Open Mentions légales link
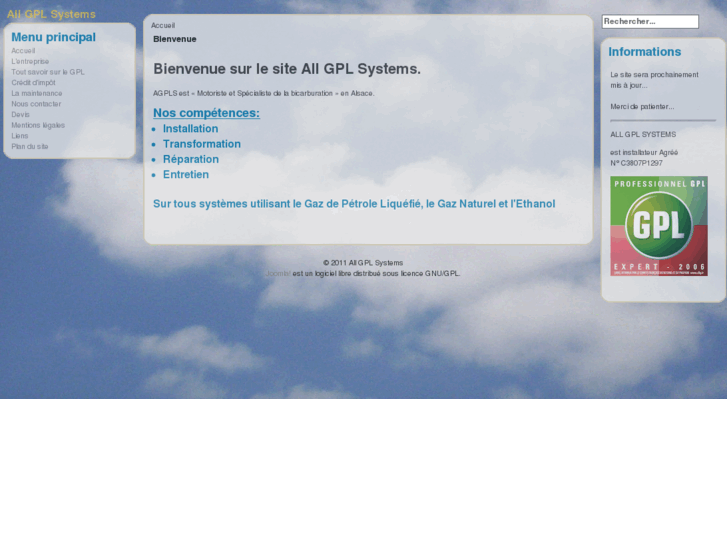Image resolution: width=727 pixels, height=545 pixels. [x=38, y=125]
